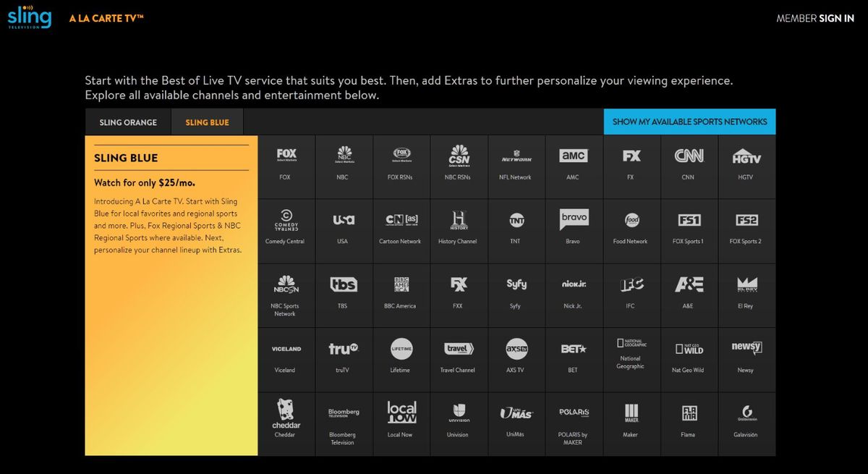Click the Comedy Central channel tile
Image resolution: width=868 pixels, height=474 pixels.
(286, 231)
